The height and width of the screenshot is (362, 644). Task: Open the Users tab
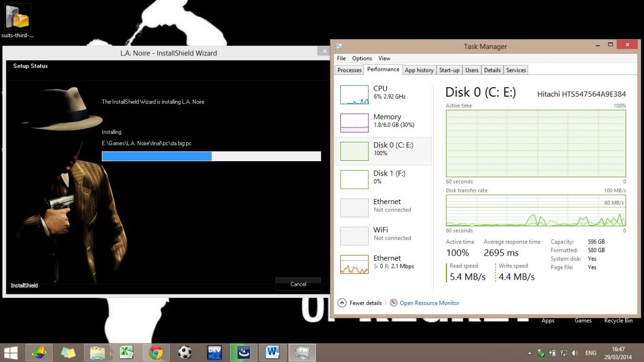[x=472, y=70]
